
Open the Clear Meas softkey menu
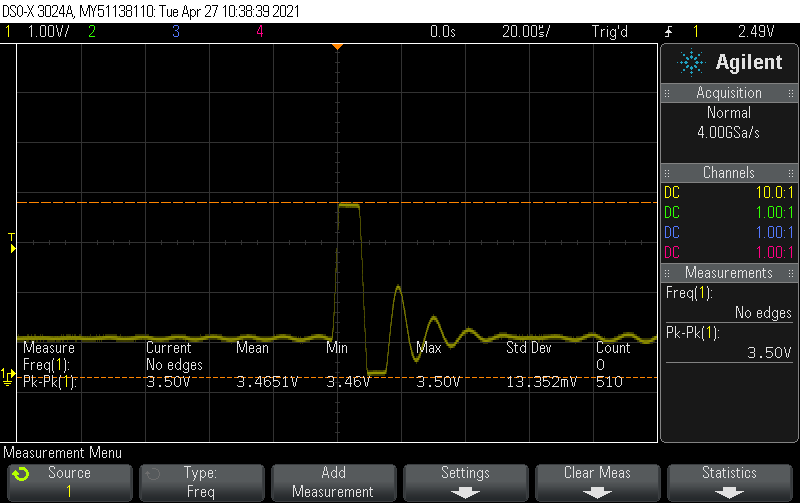[x=597, y=483]
